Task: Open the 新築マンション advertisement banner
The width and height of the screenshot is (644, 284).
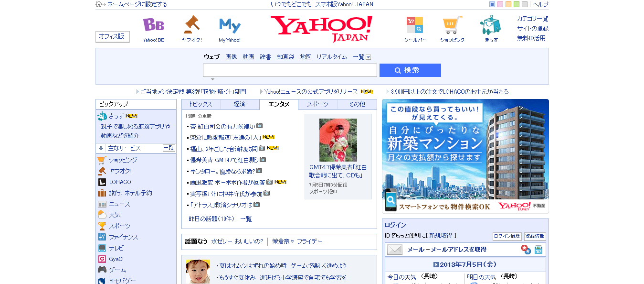Action: pyautogui.click(x=465, y=156)
